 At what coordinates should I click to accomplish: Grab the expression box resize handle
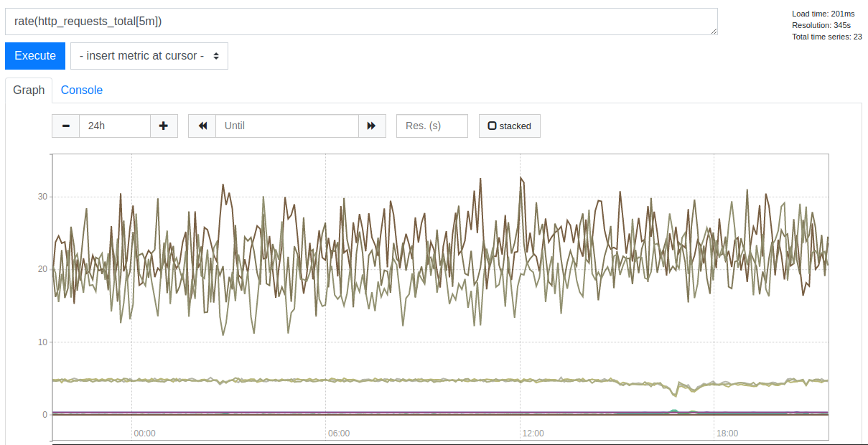(x=714, y=31)
